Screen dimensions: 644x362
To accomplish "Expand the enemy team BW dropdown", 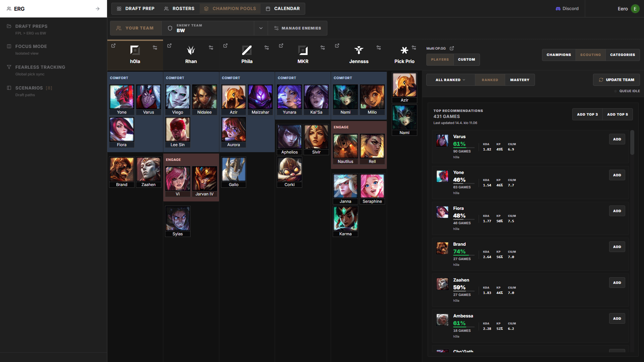I will tap(261, 28).
